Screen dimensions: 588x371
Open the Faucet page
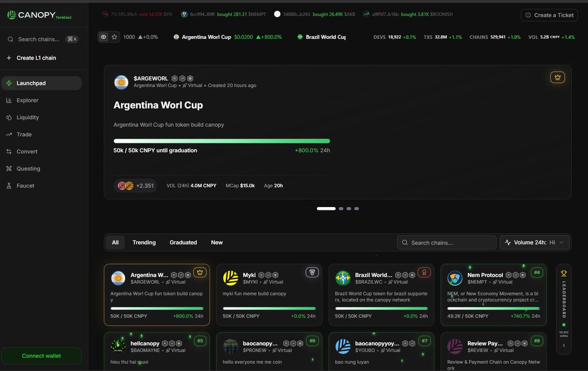[x=41, y=186]
